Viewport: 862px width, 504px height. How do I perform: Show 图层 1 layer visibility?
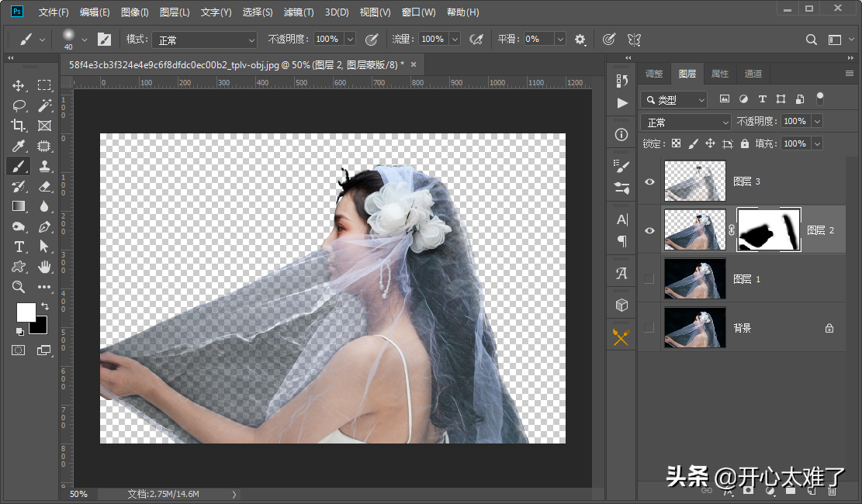pos(649,279)
